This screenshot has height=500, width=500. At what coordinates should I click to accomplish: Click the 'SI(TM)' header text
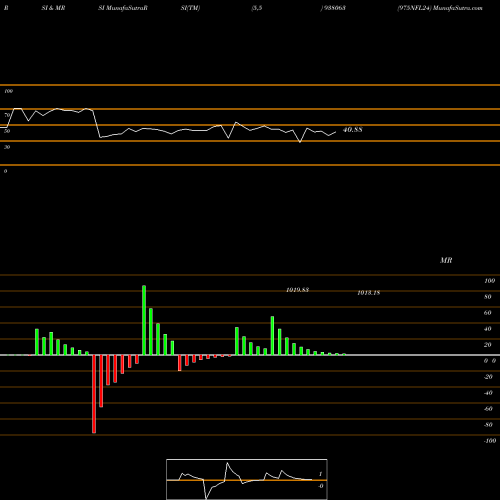pos(190,8)
